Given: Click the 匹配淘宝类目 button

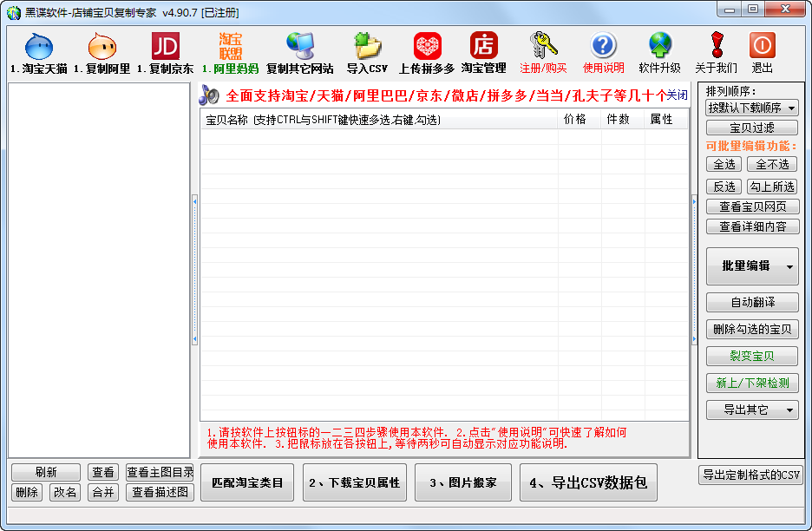Looking at the screenshot, I should [x=247, y=482].
